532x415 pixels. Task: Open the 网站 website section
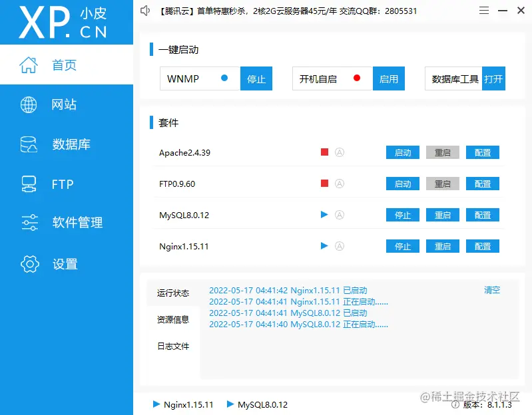(67, 104)
